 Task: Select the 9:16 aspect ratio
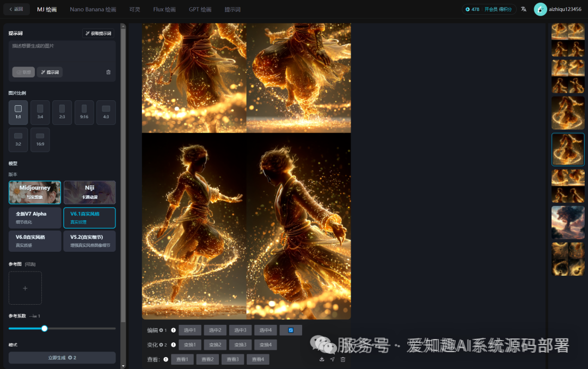[84, 112]
